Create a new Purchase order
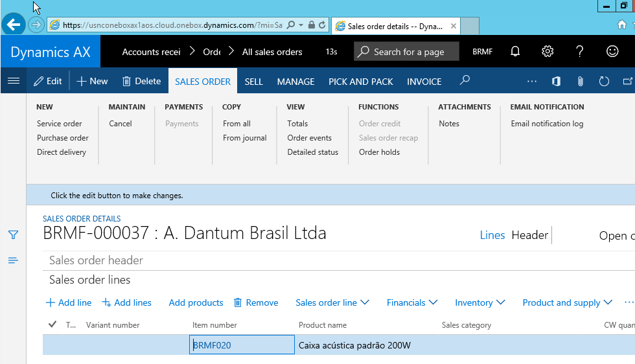Image resolution: width=635 pixels, height=364 pixels. (62, 138)
